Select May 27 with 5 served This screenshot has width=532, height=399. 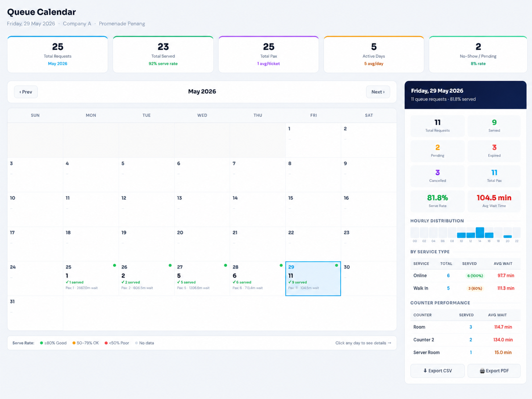(202, 278)
